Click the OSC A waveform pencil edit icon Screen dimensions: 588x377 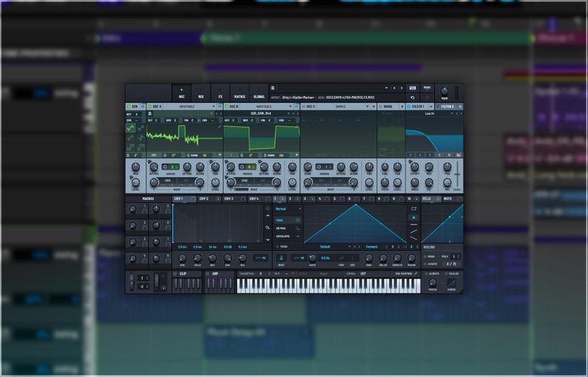(x=220, y=127)
